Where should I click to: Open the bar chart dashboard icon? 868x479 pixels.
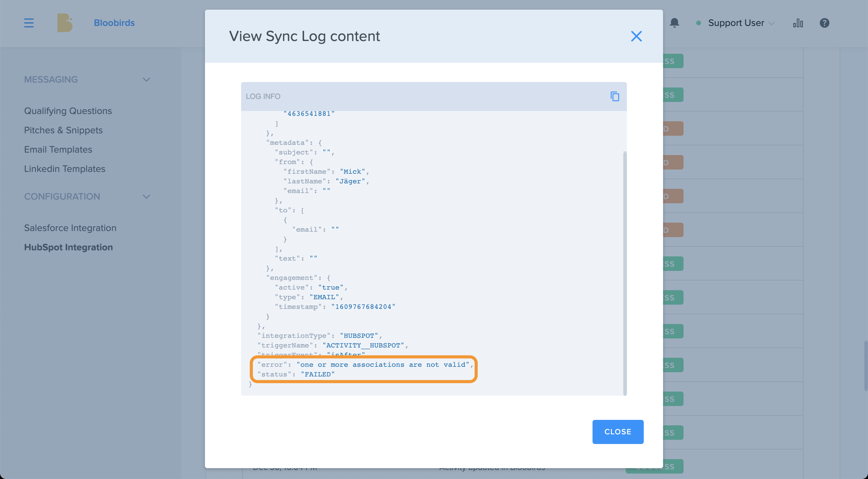[798, 23]
